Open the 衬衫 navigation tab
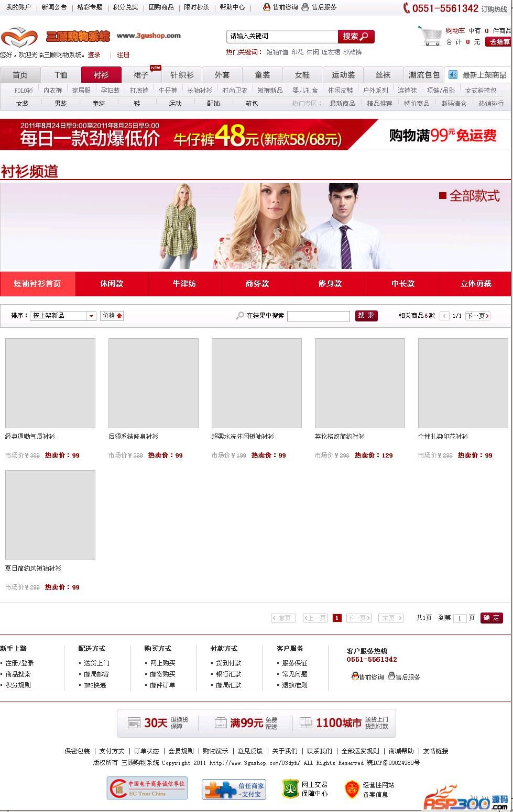 click(x=101, y=75)
